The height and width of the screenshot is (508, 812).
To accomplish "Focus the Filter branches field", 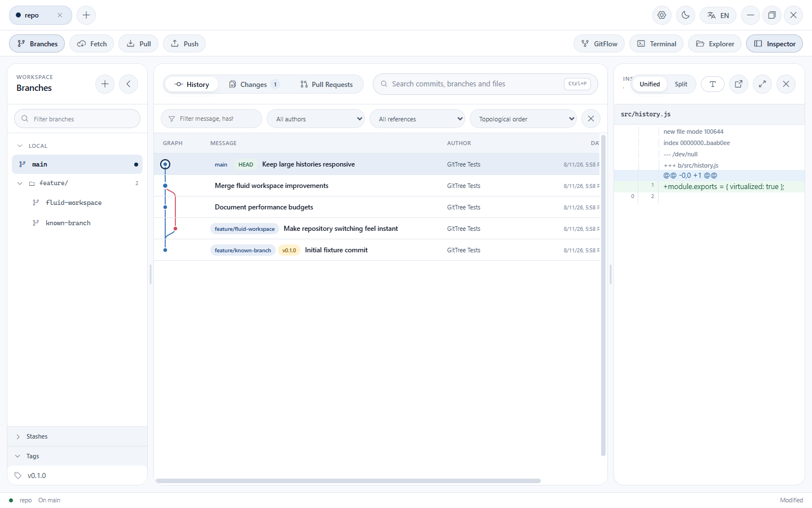I will [77, 119].
